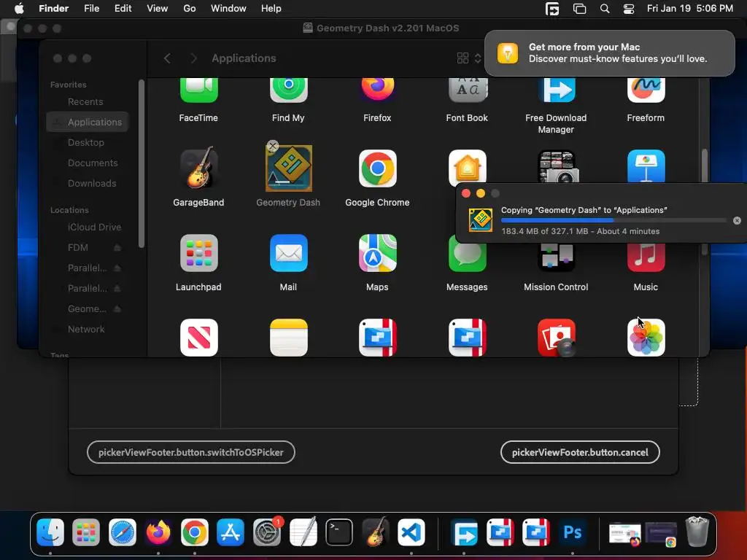Select iCloud Drive in sidebar
747x560 pixels.
coord(94,227)
